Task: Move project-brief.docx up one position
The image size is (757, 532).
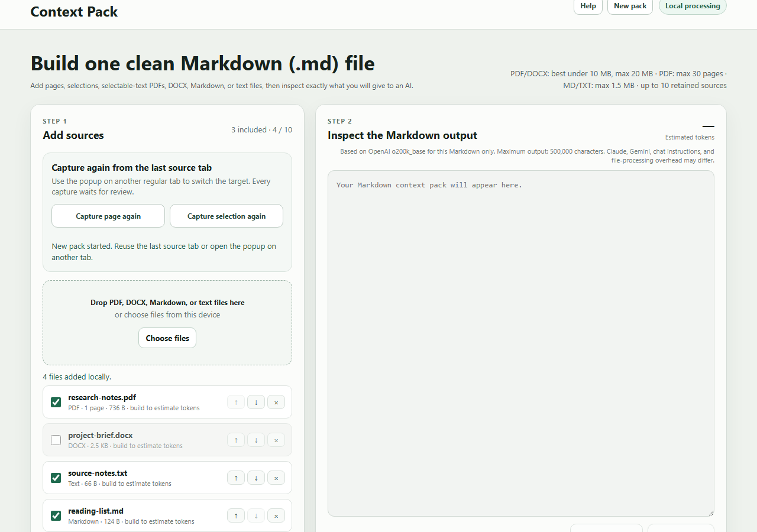Action: click(236, 440)
